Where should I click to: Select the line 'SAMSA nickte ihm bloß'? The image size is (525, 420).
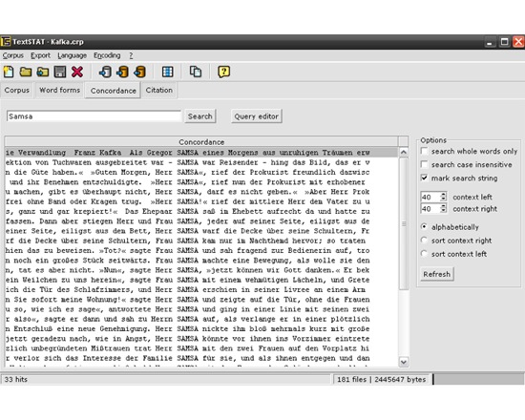click(x=201, y=328)
